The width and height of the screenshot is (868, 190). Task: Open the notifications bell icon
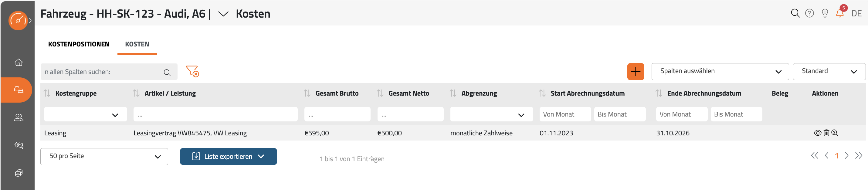[x=840, y=13]
